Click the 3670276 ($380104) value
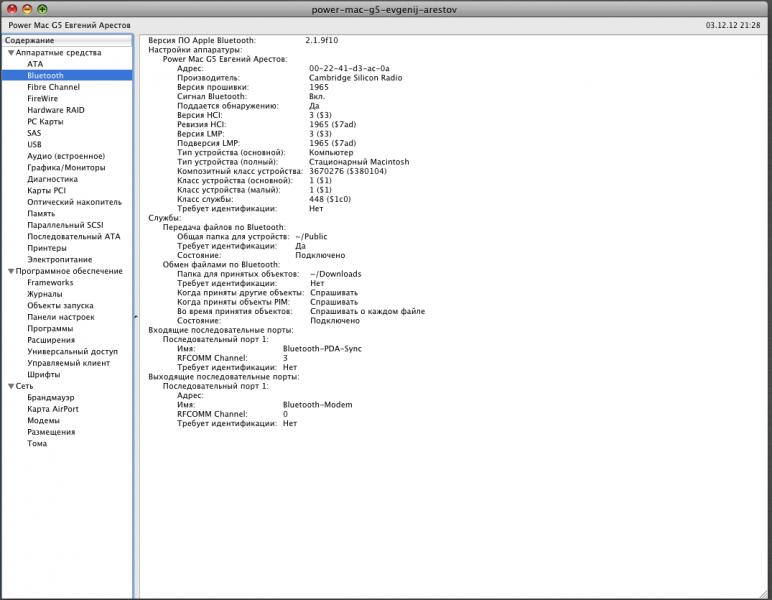This screenshot has height=600, width=772. [348, 171]
